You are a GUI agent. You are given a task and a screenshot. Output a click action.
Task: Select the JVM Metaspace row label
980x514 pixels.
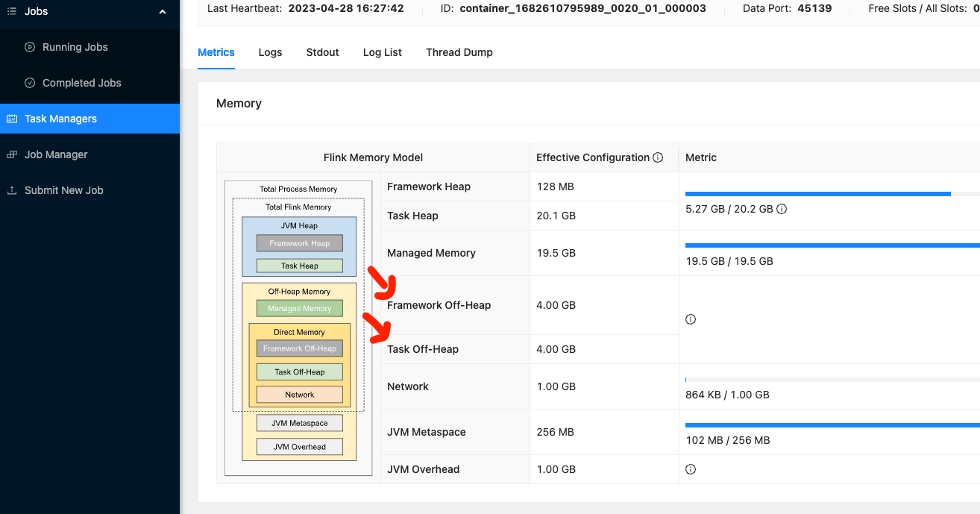tap(427, 432)
